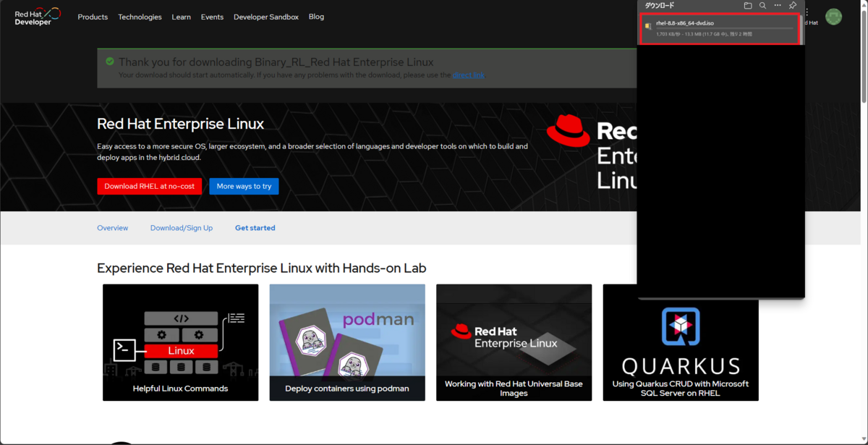Click the rhel-8.8-x86_64-dvd.iso file icon
The image size is (868, 445).
click(648, 27)
